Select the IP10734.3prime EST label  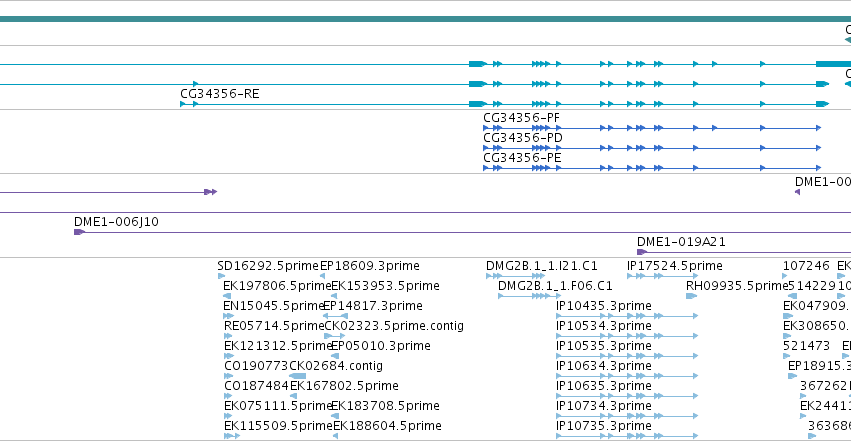coord(604,406)
